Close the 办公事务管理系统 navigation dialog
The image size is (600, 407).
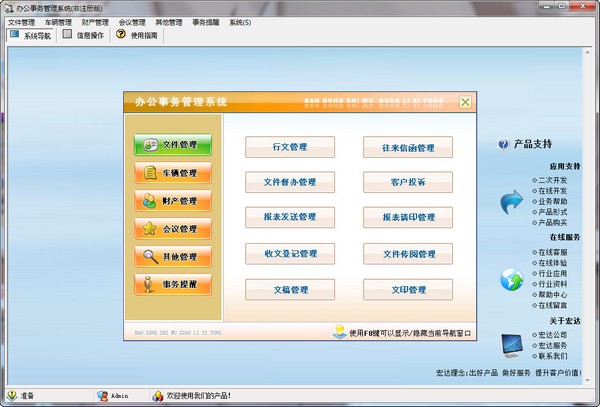(465, 102)
